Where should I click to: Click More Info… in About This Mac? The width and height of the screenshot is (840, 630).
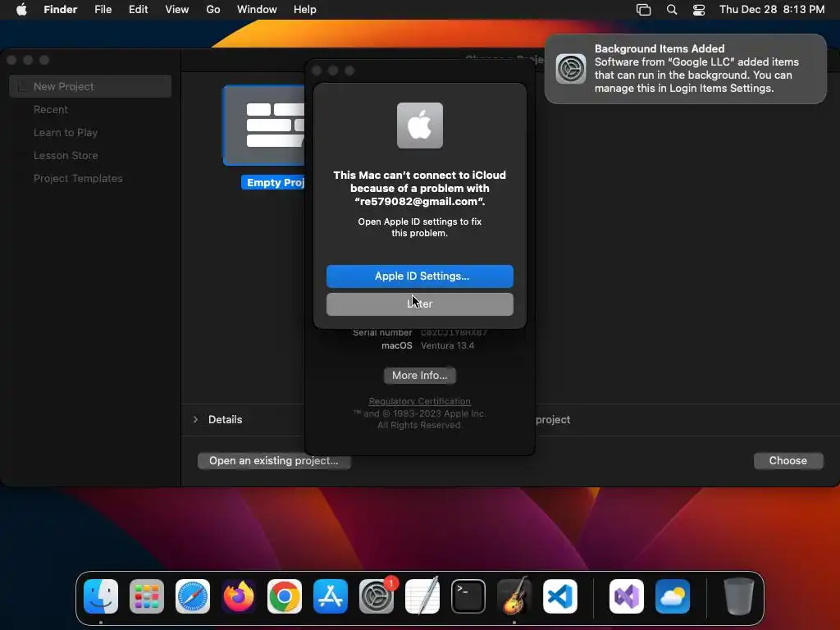tap(419, 376)
